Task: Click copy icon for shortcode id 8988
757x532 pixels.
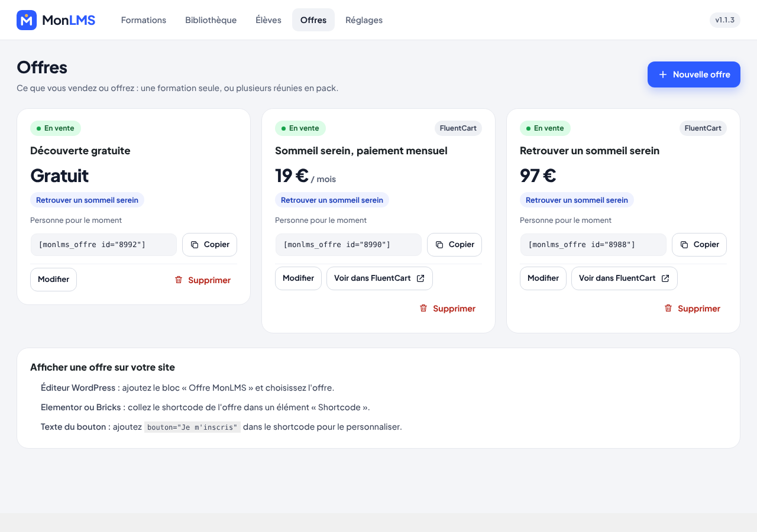Action: 684,245
